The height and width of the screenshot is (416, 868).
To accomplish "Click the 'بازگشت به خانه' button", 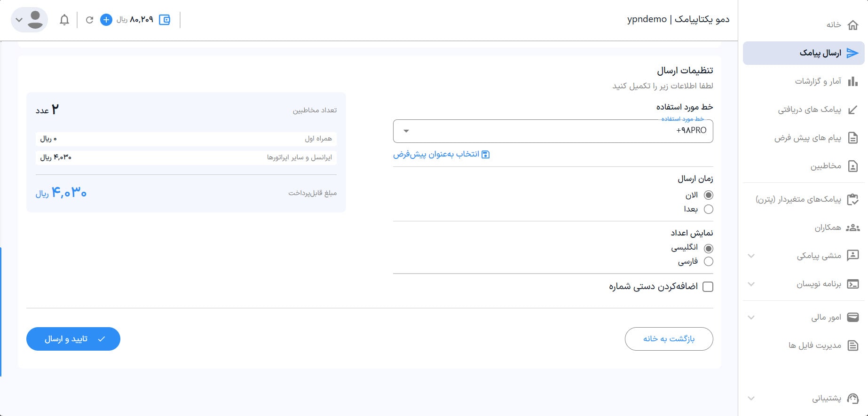I will [x=669, y=339].
